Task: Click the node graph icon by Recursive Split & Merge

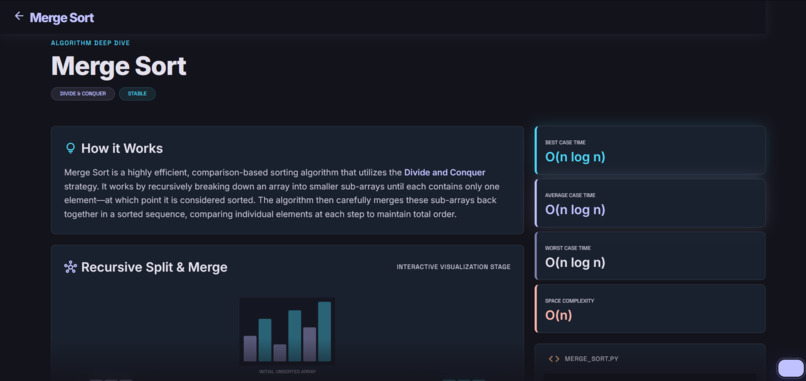Action: coord(70,267)
